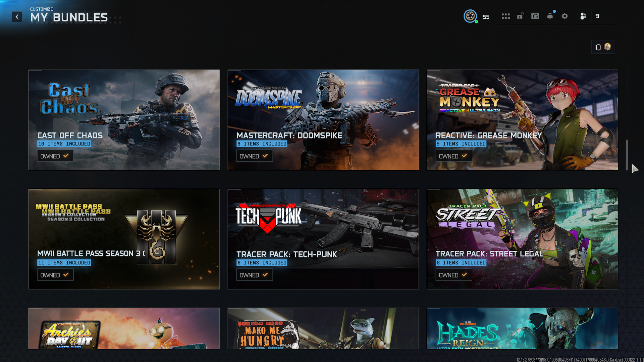Image resolution: width=644 pixels, height=362 pixels.
Task: Click the OWNED button on MWII Battle Pass Season 3
Action: (x=55, y=275)
